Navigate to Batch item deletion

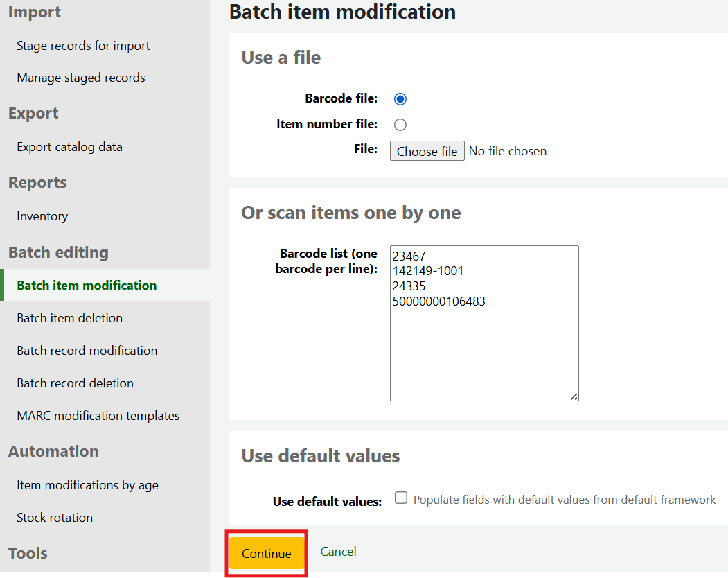point(69,318)
